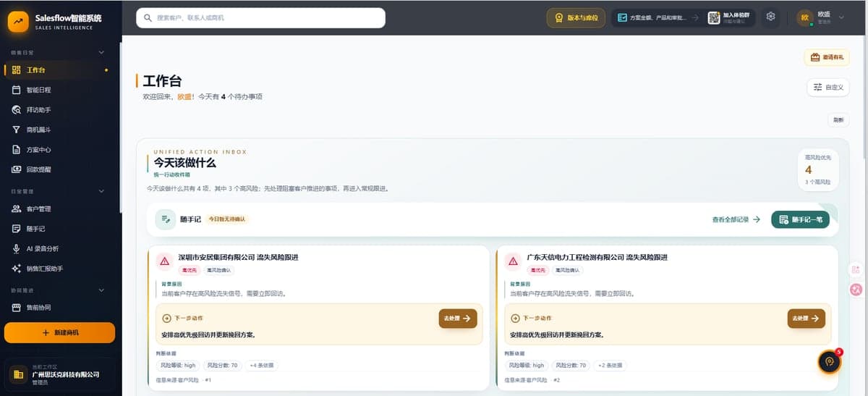Click the arrow next to 方案金额 banner
Viewport: 868px width, 396px height.
(694, 17)
